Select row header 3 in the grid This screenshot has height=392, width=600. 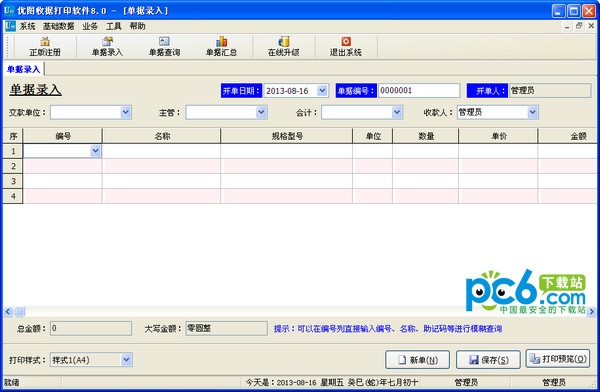pyautogui.click(x=13, y=181)
